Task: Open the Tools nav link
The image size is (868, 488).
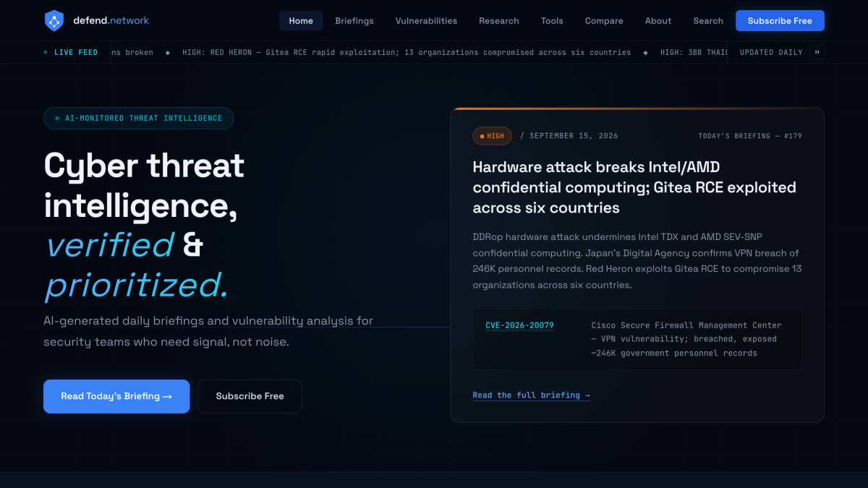Action: 552,21
